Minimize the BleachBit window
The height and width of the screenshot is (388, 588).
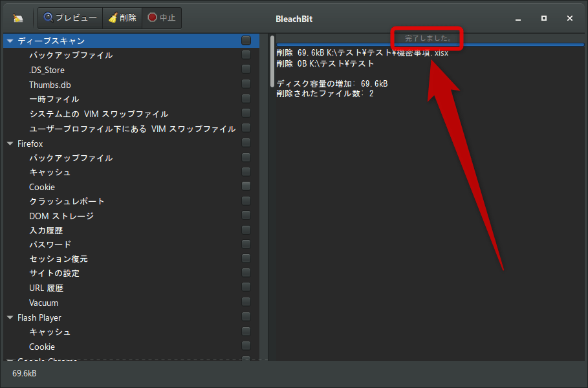click(518, 18)
